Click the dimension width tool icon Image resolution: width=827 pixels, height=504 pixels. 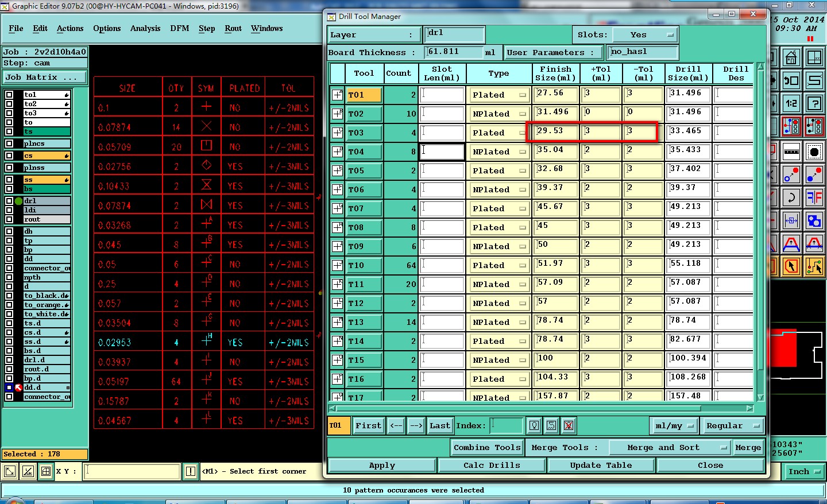coord(791,220)
